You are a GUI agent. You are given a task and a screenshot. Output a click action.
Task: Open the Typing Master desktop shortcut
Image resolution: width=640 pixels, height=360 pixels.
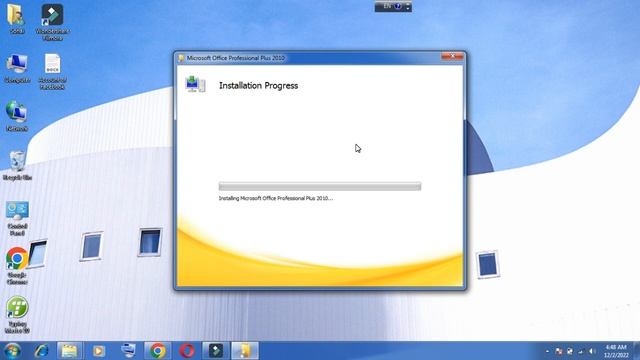click(17, 314)
